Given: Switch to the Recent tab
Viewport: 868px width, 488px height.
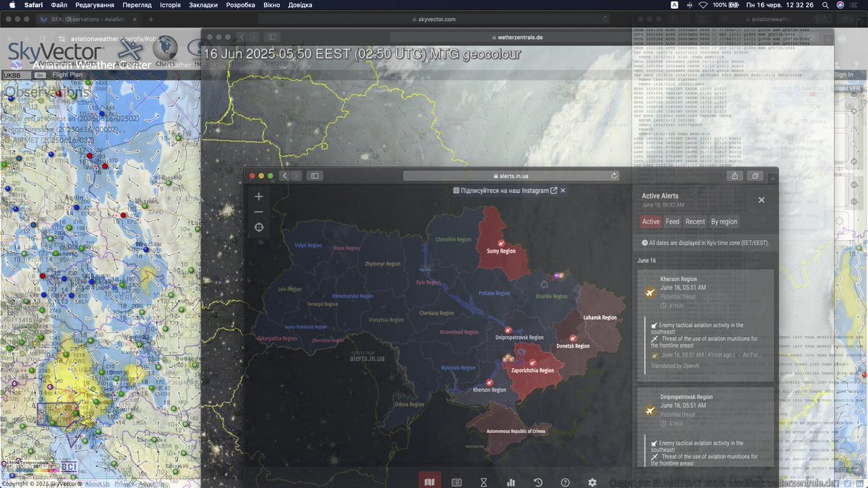Looking at the screenshot, I should 695,222.
